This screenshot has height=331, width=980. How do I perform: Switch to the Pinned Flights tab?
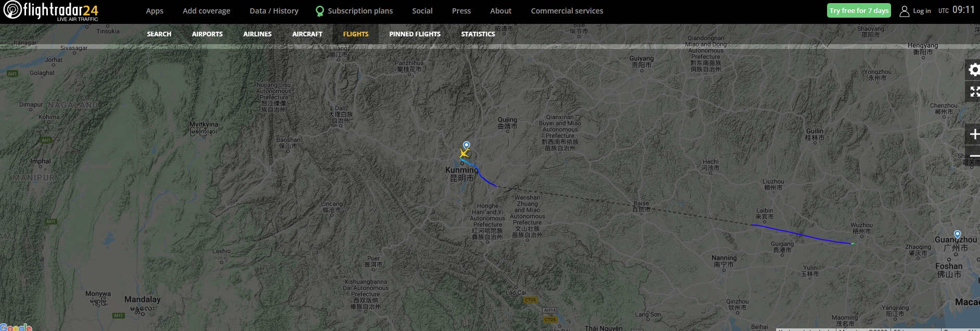click(415, 34)
